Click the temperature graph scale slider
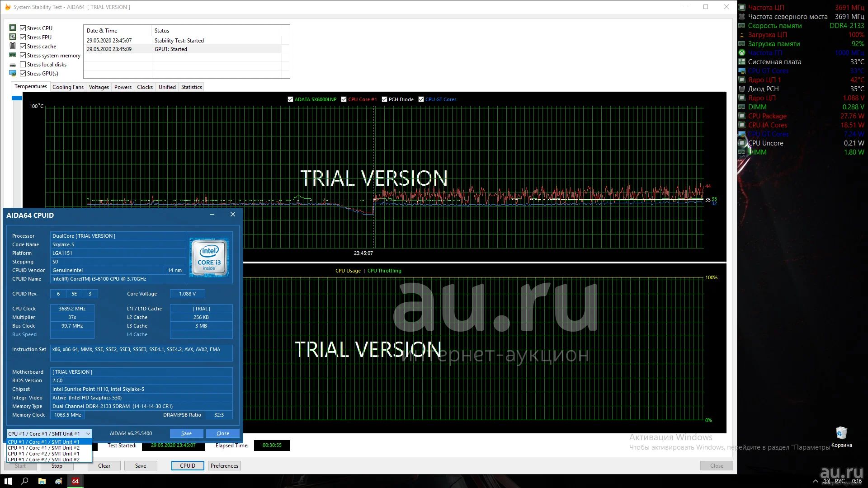 17,98
